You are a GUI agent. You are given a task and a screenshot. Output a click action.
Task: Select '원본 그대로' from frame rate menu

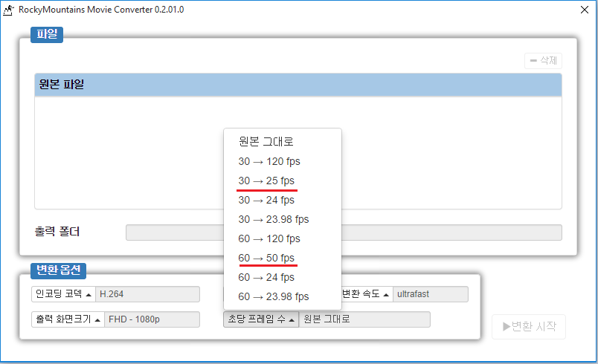point(266,142)
